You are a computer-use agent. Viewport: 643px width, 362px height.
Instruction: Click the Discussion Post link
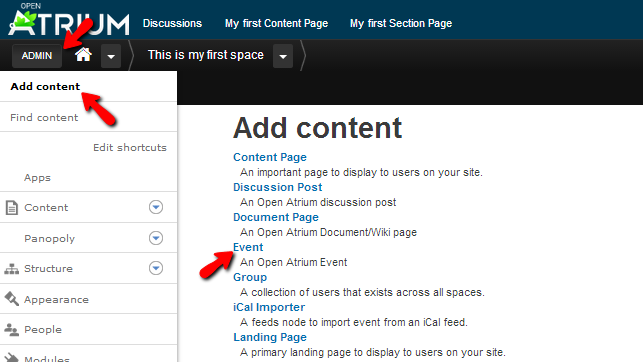coord(278,187)
